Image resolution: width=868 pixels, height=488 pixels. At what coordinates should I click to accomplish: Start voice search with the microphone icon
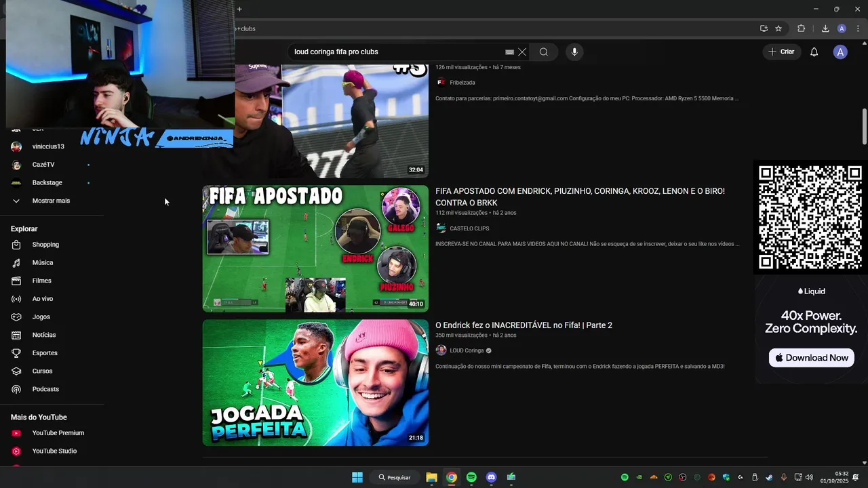point(574,52)
